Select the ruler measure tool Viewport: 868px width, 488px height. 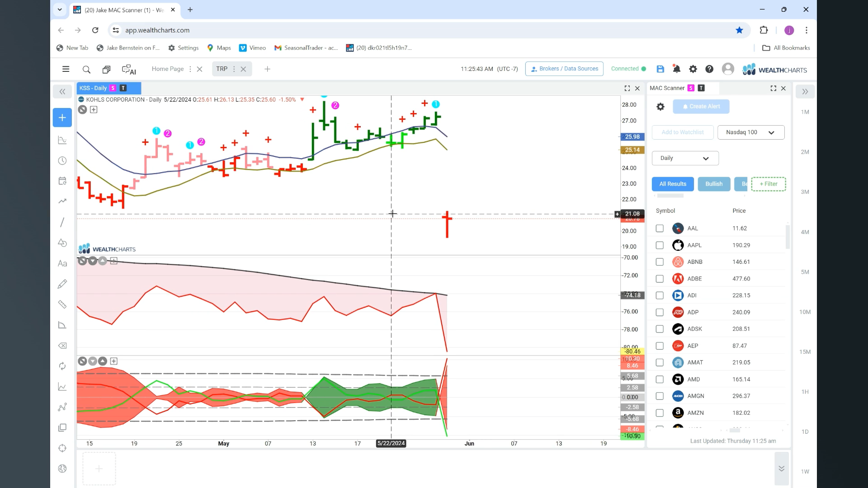62,305
